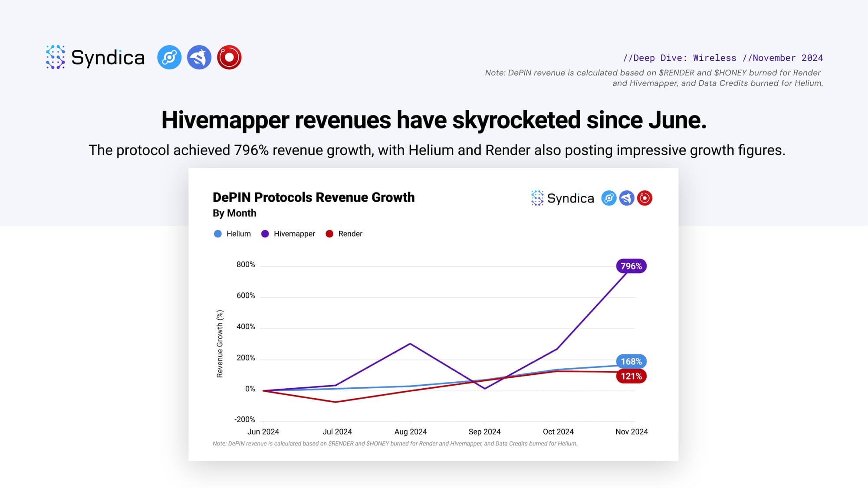The image size is (868, 488).
Task: Click the red Render icon in the header
Action: [x=229, y=57]
